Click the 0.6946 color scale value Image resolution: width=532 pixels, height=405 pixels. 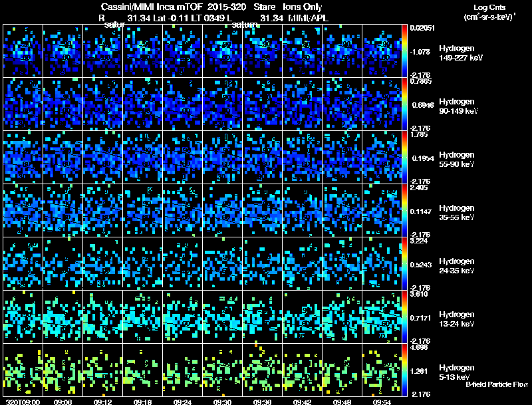coord(423,105)
